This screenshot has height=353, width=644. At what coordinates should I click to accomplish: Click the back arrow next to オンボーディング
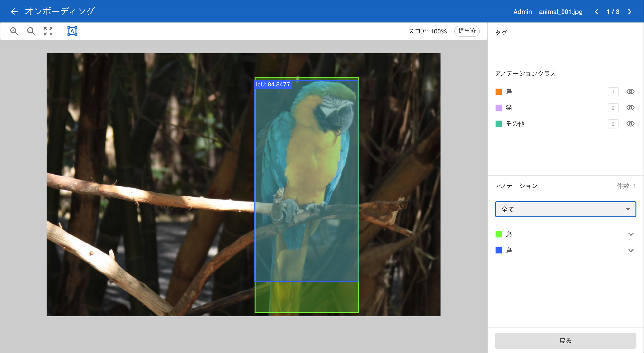tap(14, 12)
